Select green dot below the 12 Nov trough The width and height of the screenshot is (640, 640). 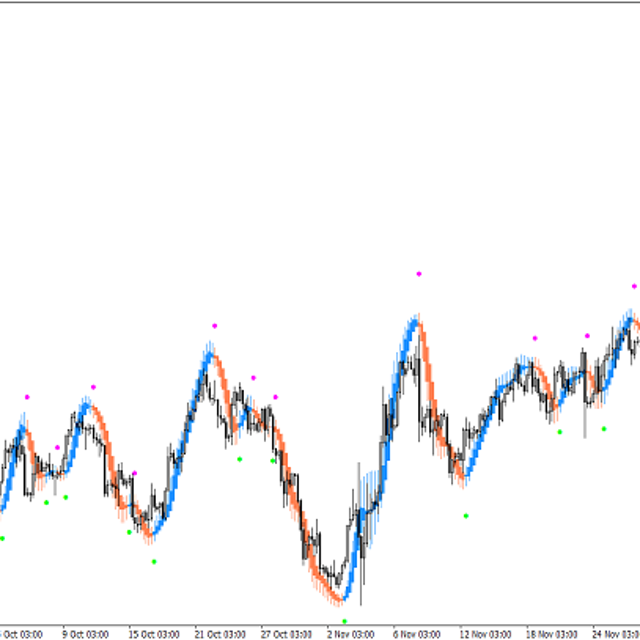coord(466,516)
